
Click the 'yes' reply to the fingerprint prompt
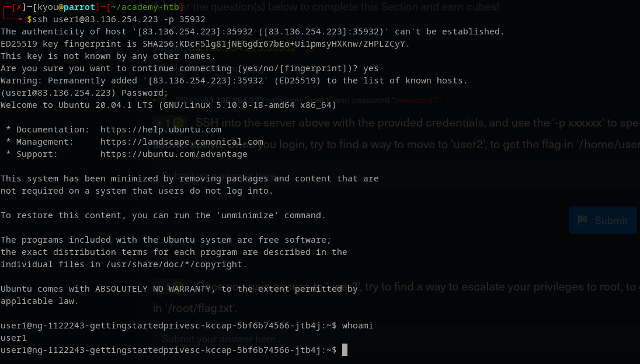coord(371,68)
